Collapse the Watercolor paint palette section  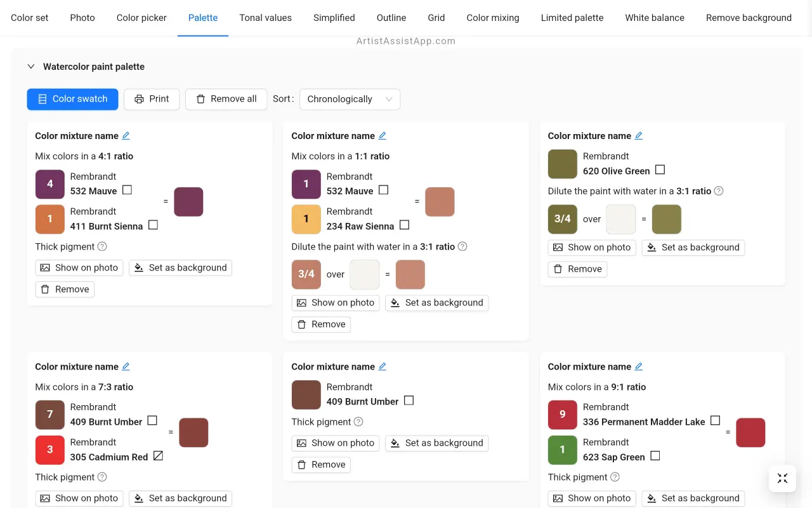31,67
